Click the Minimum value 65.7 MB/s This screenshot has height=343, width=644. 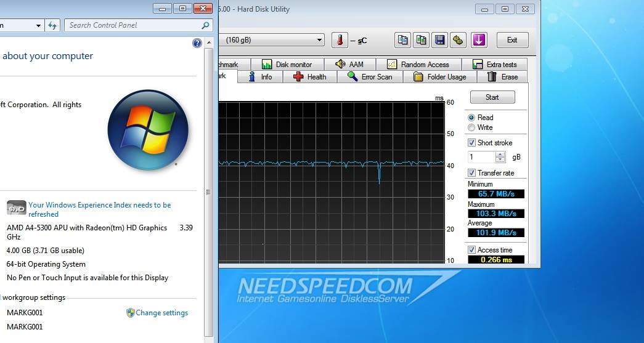coord(496,193)
